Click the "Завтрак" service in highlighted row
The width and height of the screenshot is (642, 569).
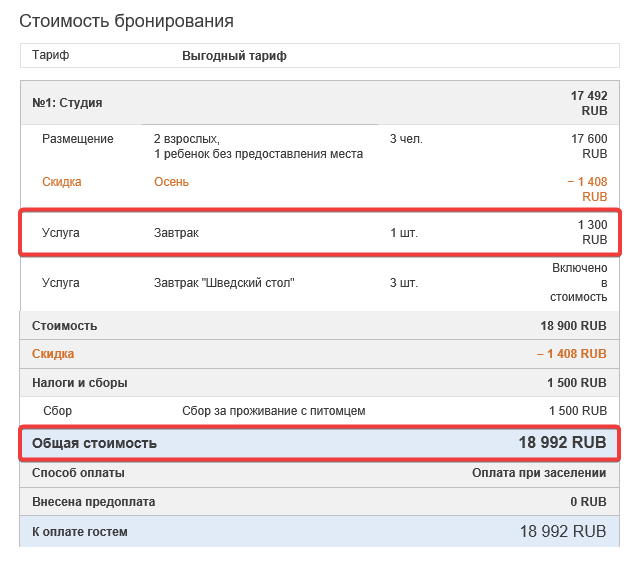pyautogui.click(x=176, y=233)
